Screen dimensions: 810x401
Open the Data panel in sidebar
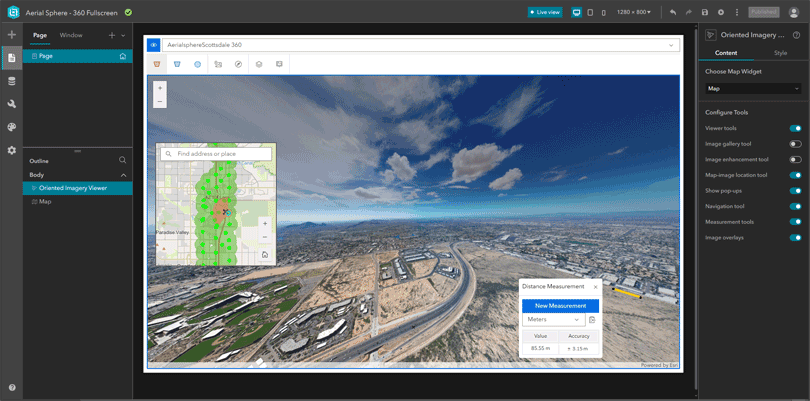(11, 81)
